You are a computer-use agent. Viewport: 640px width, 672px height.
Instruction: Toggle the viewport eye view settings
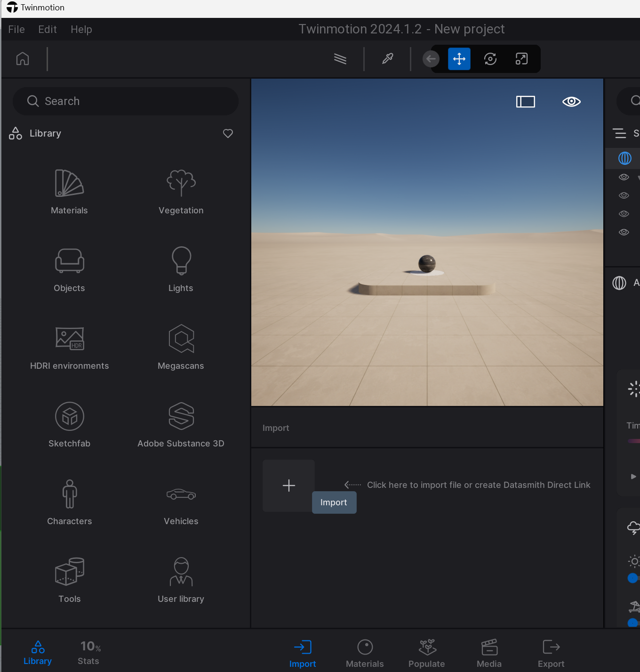[571, 102]
